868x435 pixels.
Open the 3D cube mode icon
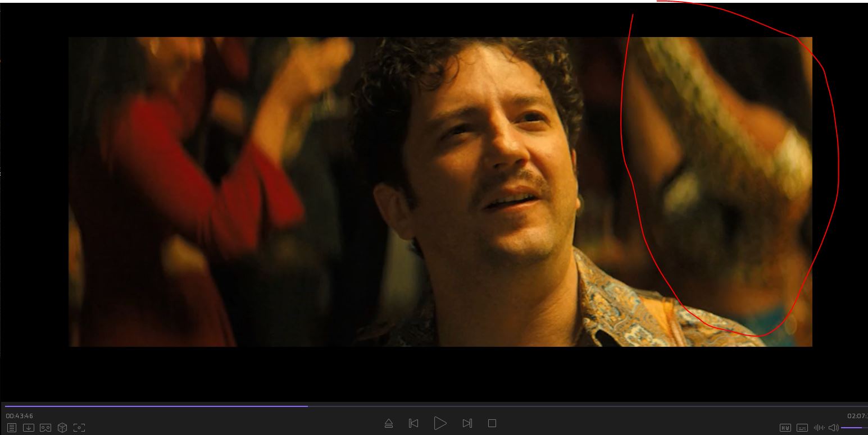click(62, 428)
